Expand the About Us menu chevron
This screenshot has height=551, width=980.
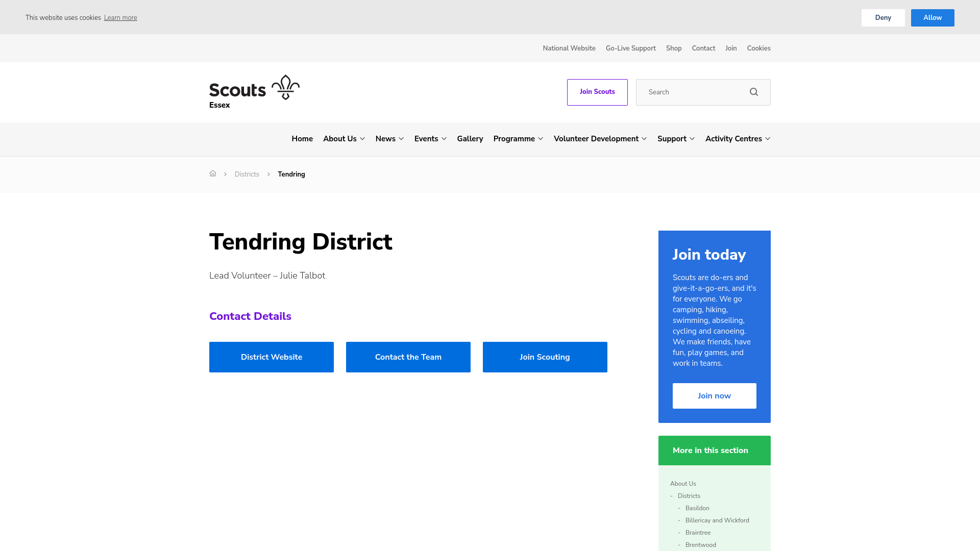(362, 139)
